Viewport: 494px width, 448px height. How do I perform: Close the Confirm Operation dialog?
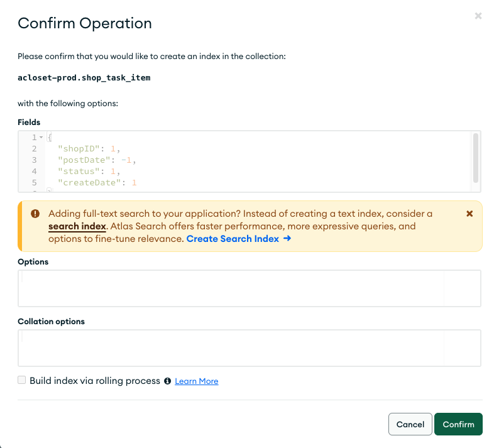tap(478, 16)
